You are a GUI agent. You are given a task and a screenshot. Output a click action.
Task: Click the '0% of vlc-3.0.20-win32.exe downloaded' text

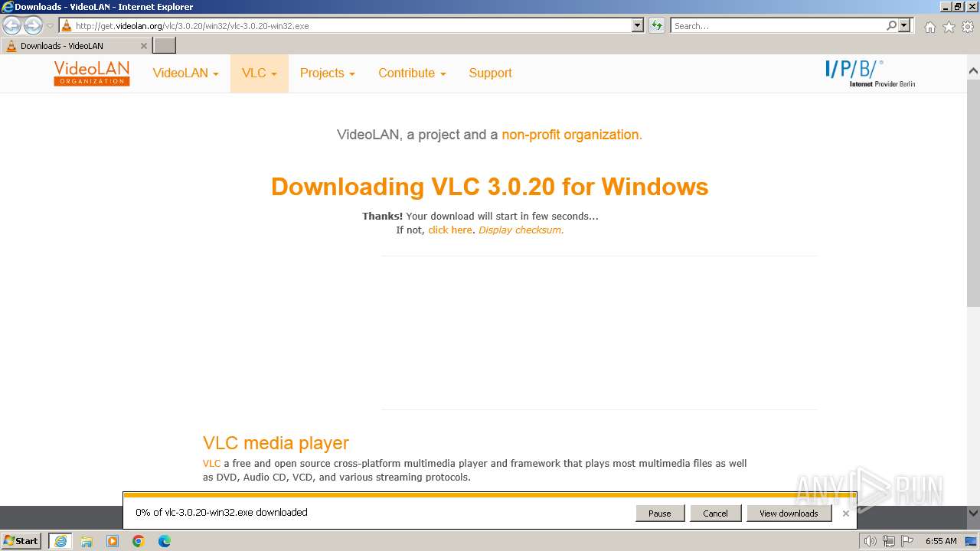221,513
